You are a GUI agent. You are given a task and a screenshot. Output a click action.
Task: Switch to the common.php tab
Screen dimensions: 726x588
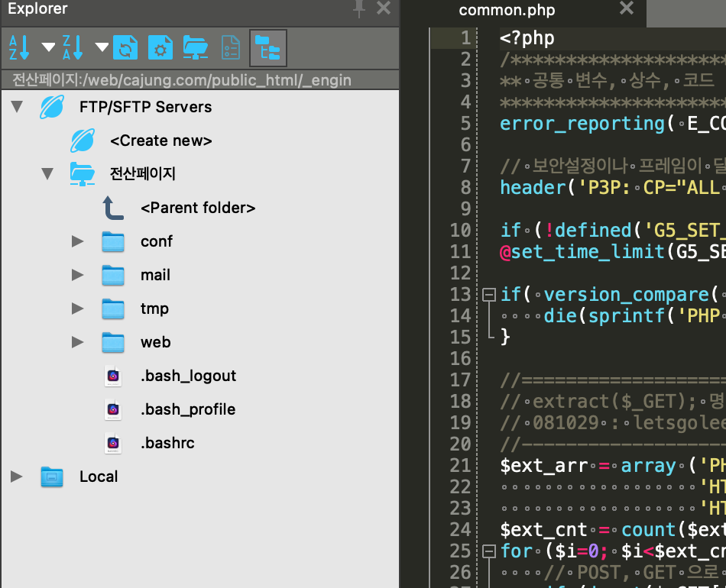coord(507,11)
